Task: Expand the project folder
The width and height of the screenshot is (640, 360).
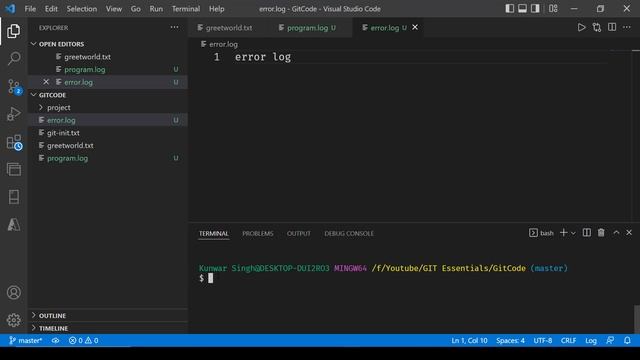Action: [107, 107]
